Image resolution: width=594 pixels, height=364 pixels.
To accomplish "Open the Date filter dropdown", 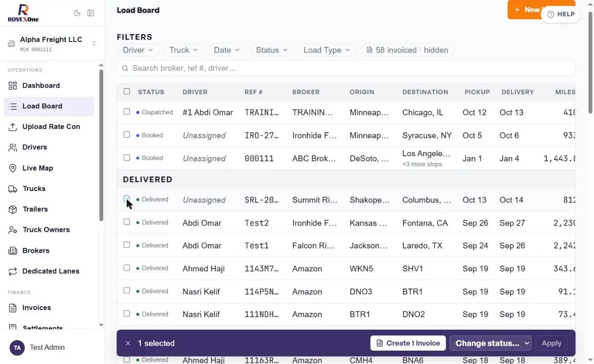I will [227, 50].
